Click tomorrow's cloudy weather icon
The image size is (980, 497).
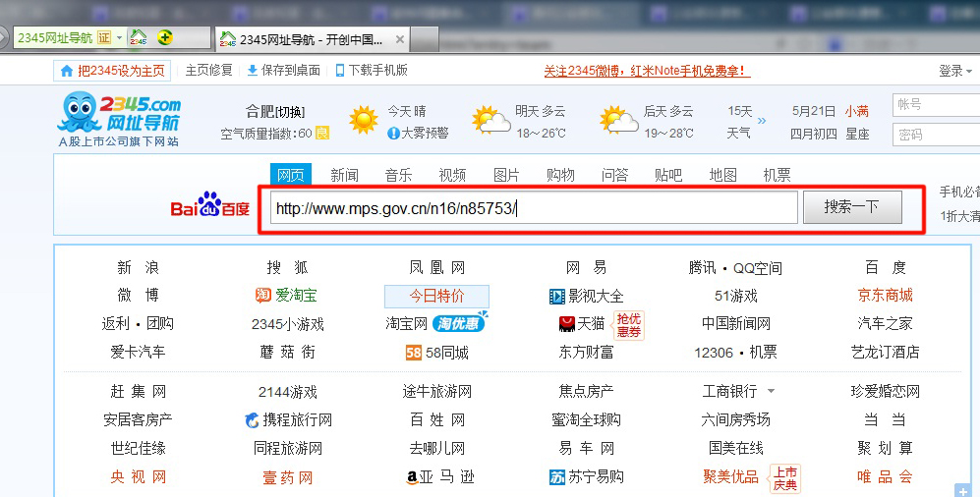tap(491, 119)
